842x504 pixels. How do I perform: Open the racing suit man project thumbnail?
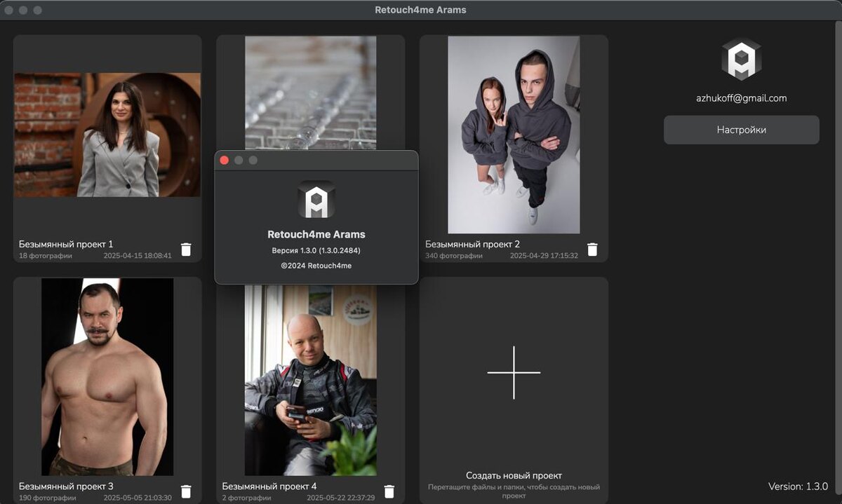[311, 381]
